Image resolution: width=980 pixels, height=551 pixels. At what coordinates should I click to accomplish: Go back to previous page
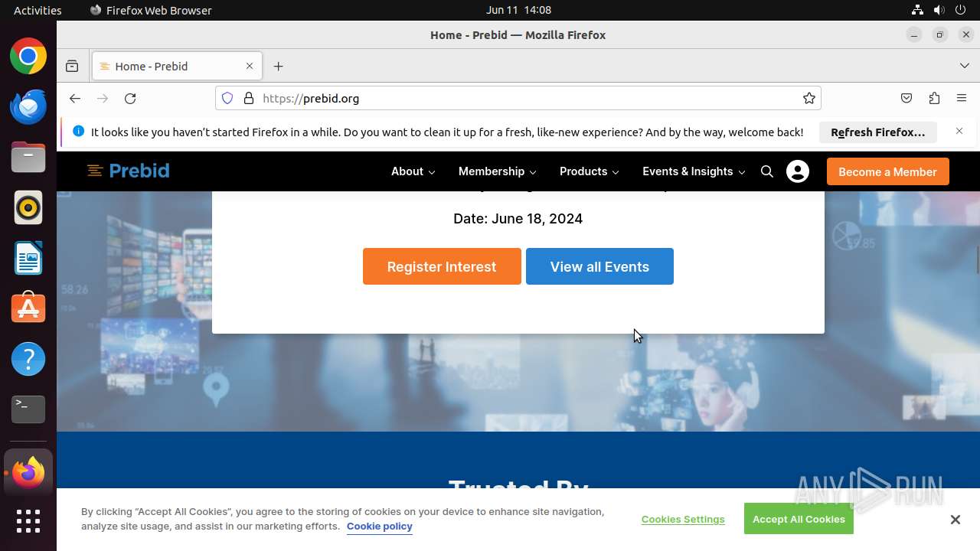click(x=74, y=99)
